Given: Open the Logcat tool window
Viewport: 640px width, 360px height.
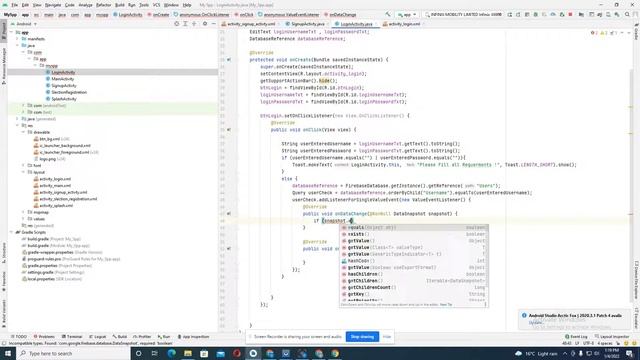Looking at the screenshot, I should click(x=98, y=337).
